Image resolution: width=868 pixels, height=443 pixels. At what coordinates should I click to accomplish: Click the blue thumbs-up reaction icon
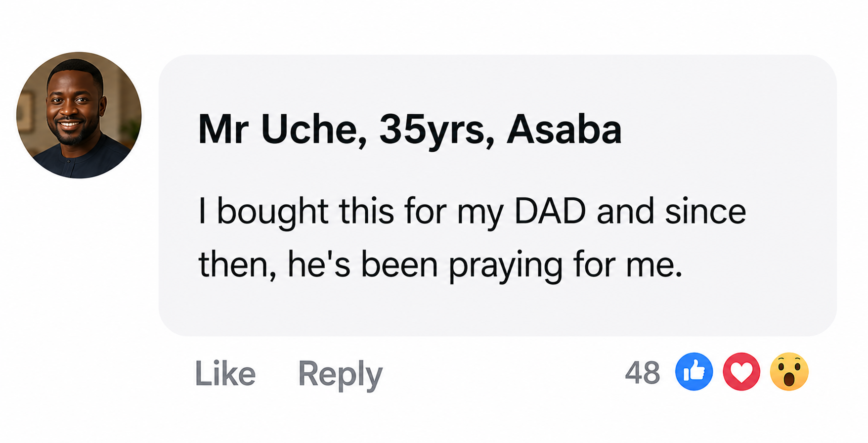(694, 372)
